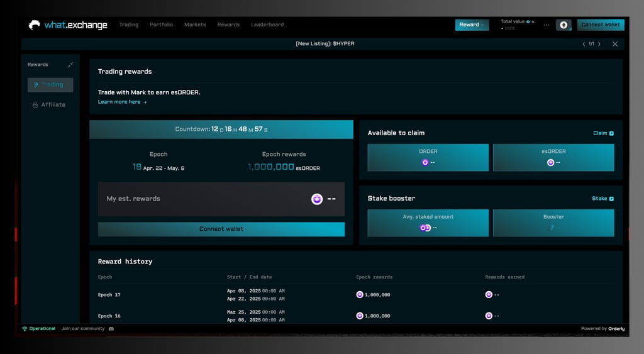Close the announcement banner
Image resolution: width=644 pixels, height=354 pixels.
tap(615, 44)
